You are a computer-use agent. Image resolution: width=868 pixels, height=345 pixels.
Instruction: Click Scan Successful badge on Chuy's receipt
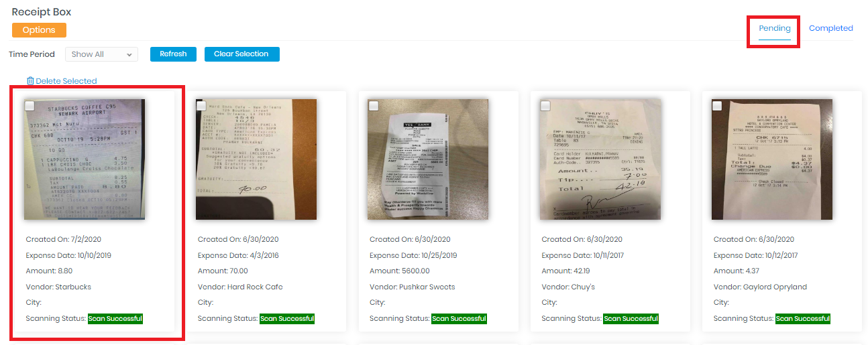pos(631,319)
